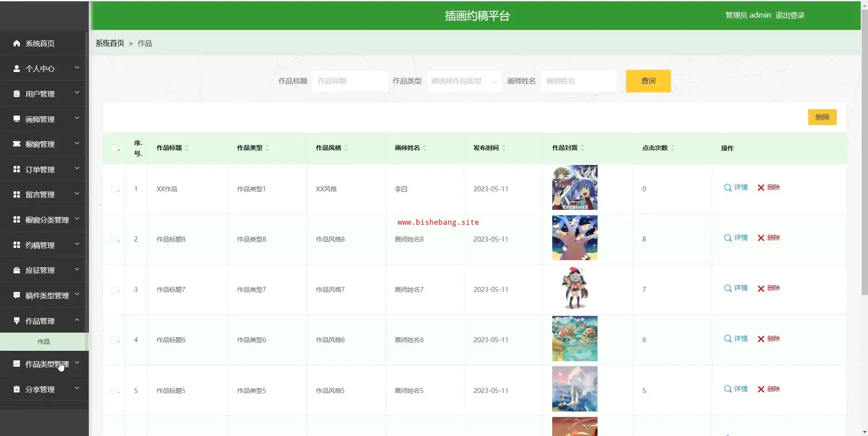
Task: Click the briefcase icon beside 应征管理
Action: point(17,270)
